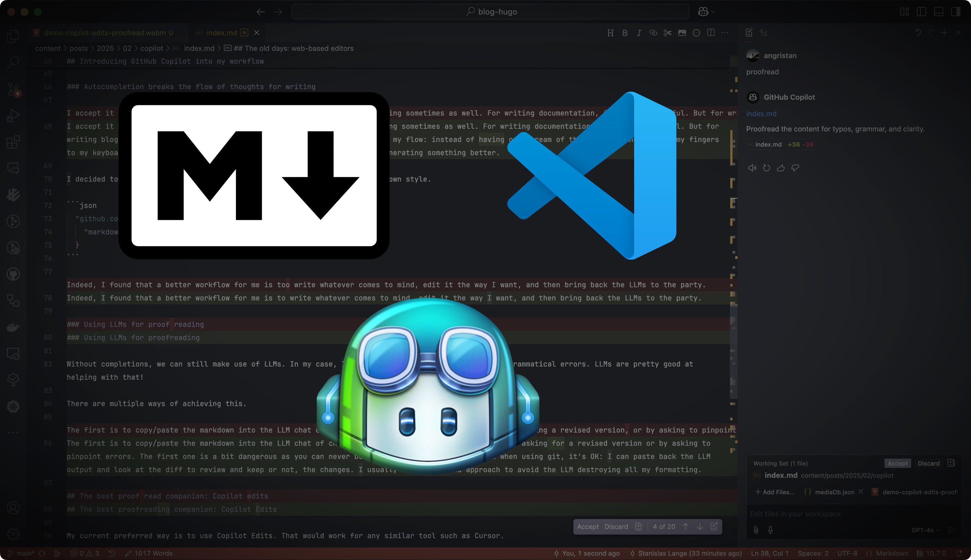Click Add Files... in the working set
Viewport: 971px width, 560px height.
775,492
